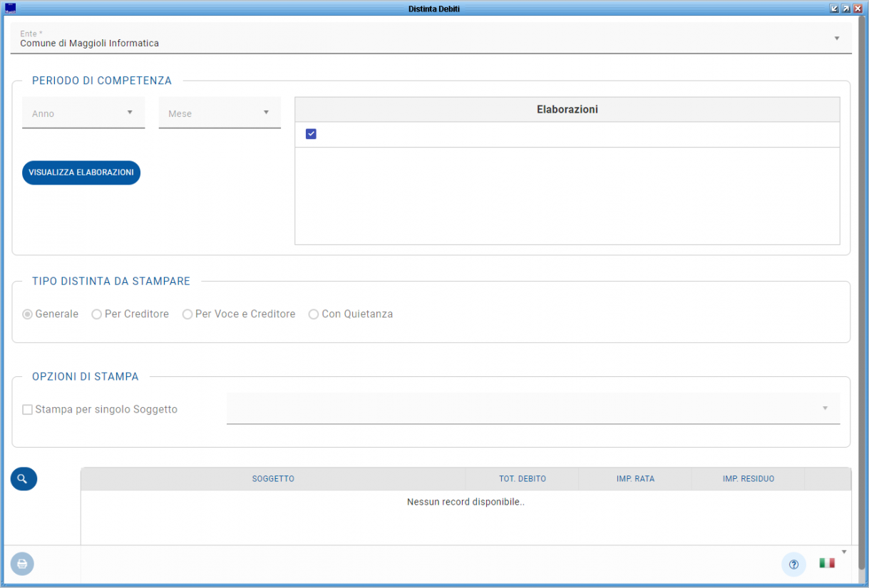Click the app icon in title bar
The height and width of the screenshot is (588, 869).
click(10, 9)
